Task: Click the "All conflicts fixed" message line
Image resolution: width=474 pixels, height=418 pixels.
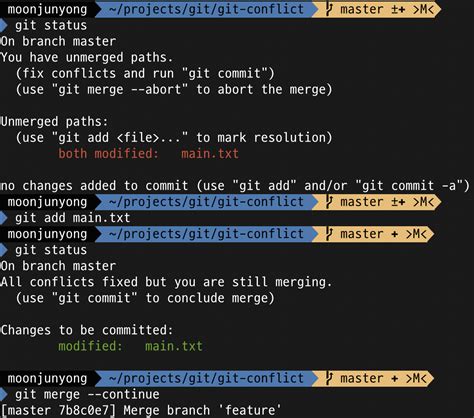Action: click(x=166, y=282)
